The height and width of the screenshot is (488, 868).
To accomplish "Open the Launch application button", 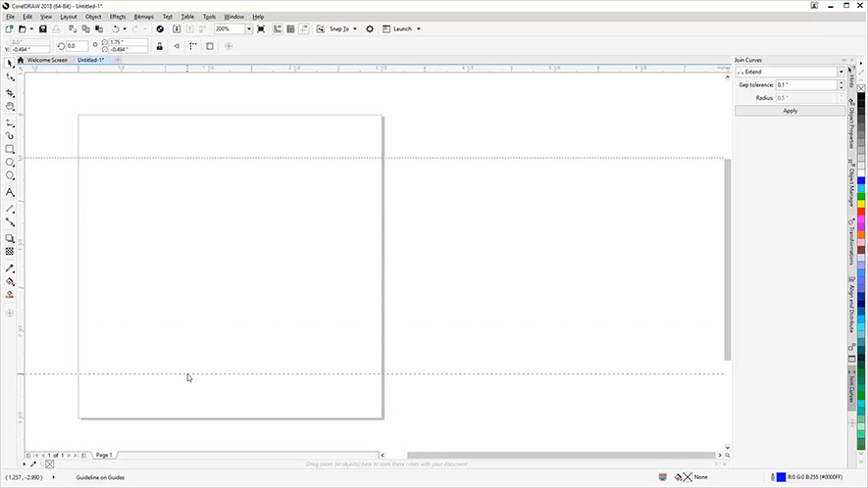I will click(x=402, y=29).
